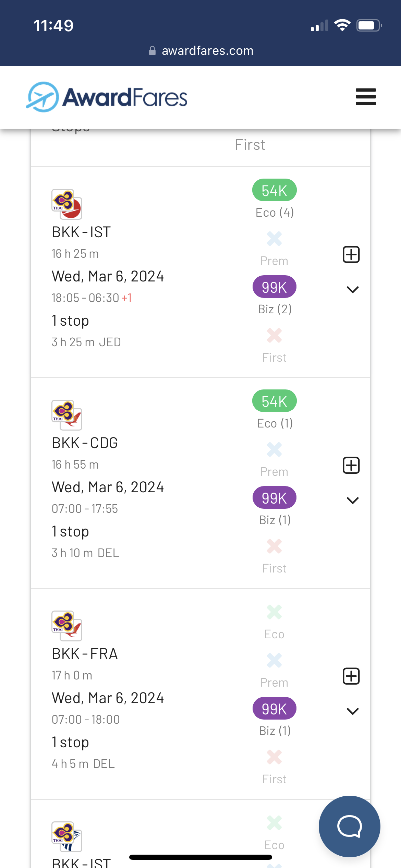The image size is (401, 868).
Task: Open the hamburger navigation menu
Action: tap(366, 97)
